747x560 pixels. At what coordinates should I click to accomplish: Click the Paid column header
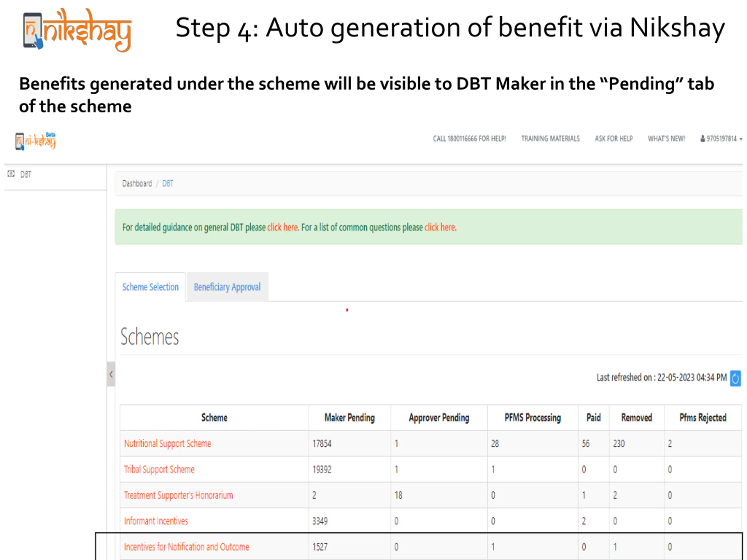coord(593,418)
